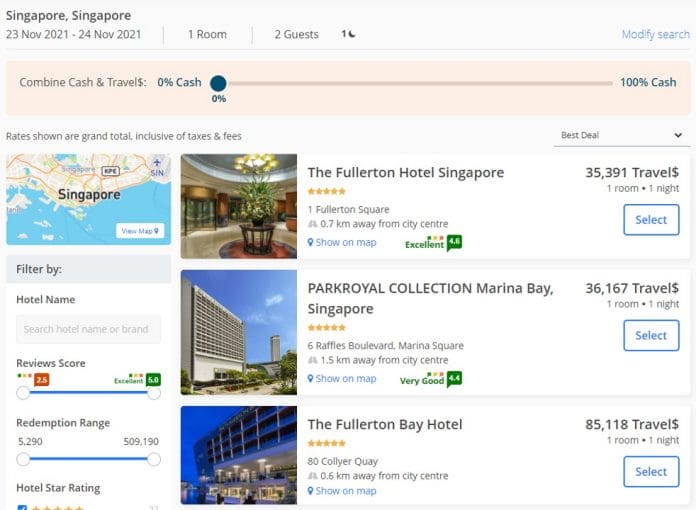Click 35,391 Travel$ price
The image size is (696, 510).
point(632,172)
